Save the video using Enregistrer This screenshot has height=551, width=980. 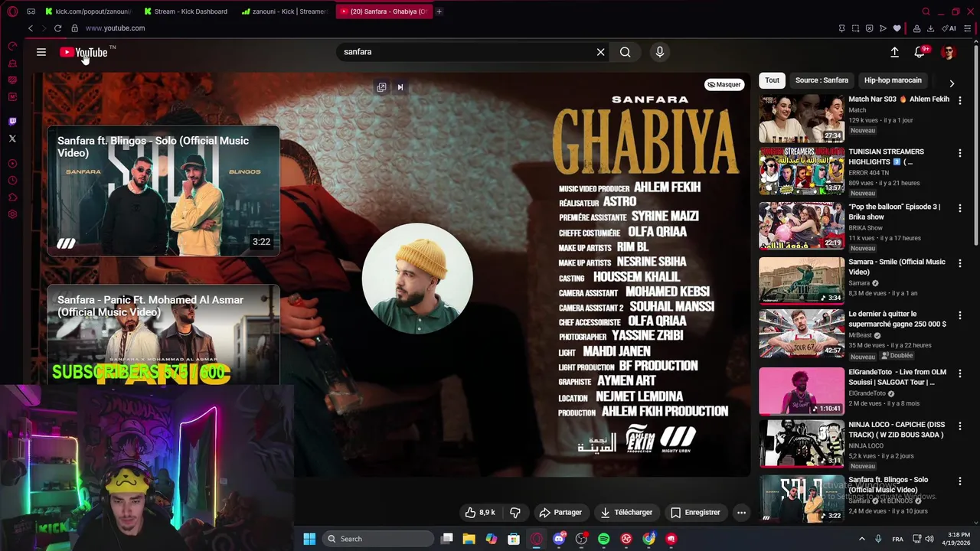point(695,513)
